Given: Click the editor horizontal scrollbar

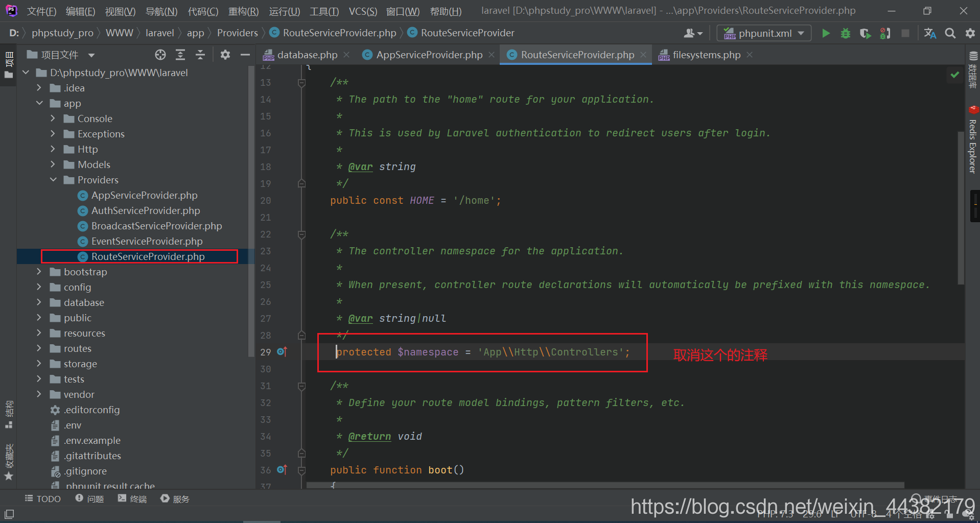Looking at the screenshot, I should tap(605, 485).
